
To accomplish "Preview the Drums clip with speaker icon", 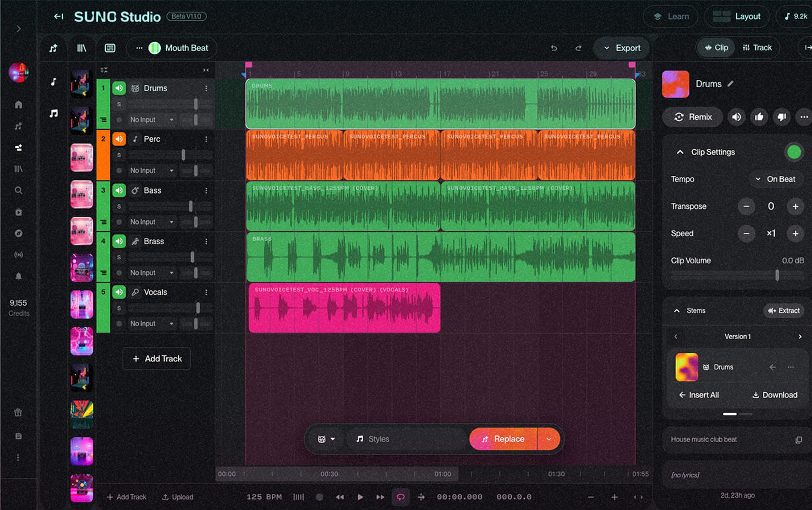I will point(736,117).
